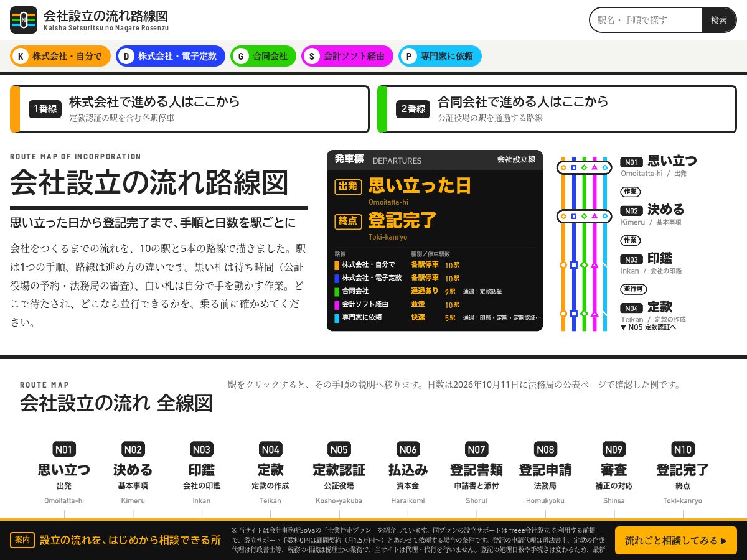Click 作業 pill between N02 and N03
Viewport: 747px width, 560px height.
(631, 240)
